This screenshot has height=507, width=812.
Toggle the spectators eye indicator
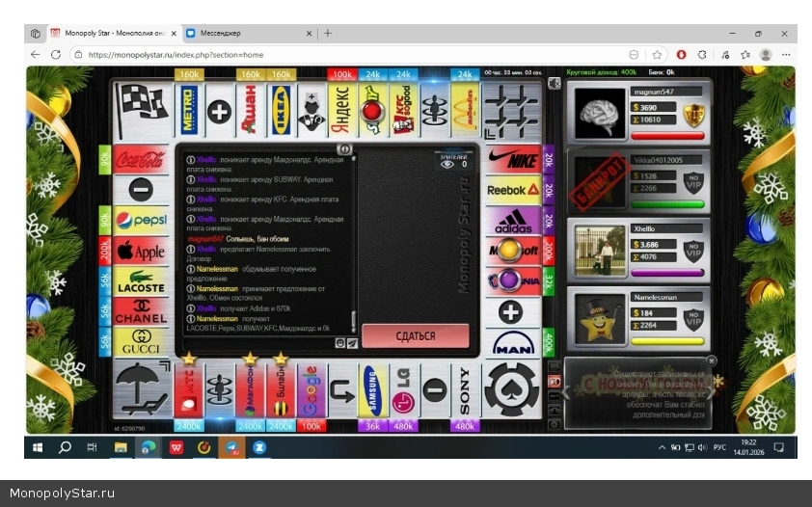(x=447, y=164)
